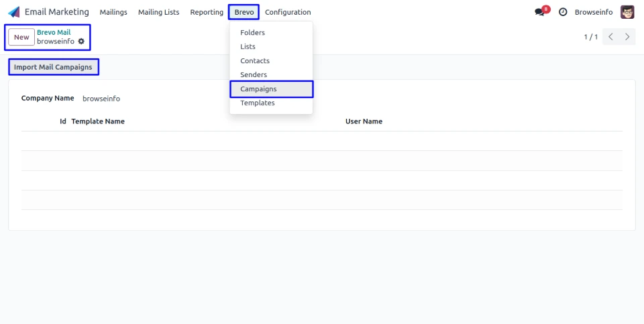Viewport: 644px width, 324px height.
Task: Click the user avatar picture
Action: 627,12
